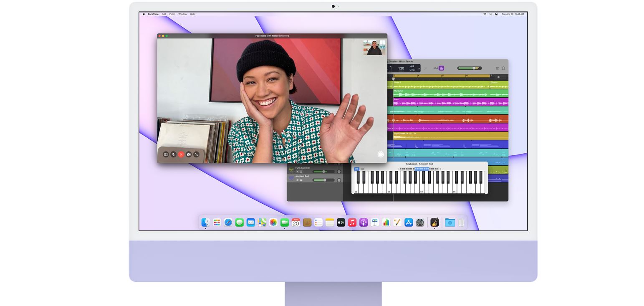
Task: Click the FaceTime sidebar panel icon
Action: pyautogui.click(x=166, y=154)
